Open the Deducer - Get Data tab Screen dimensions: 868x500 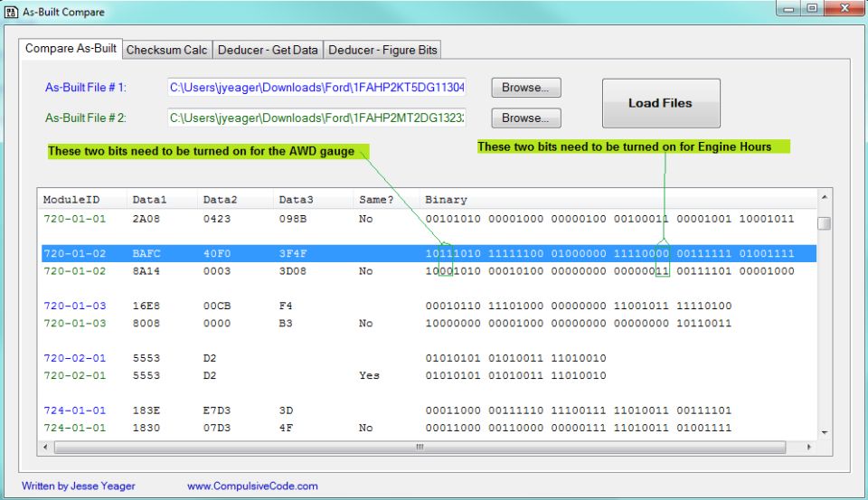(268, 50)
